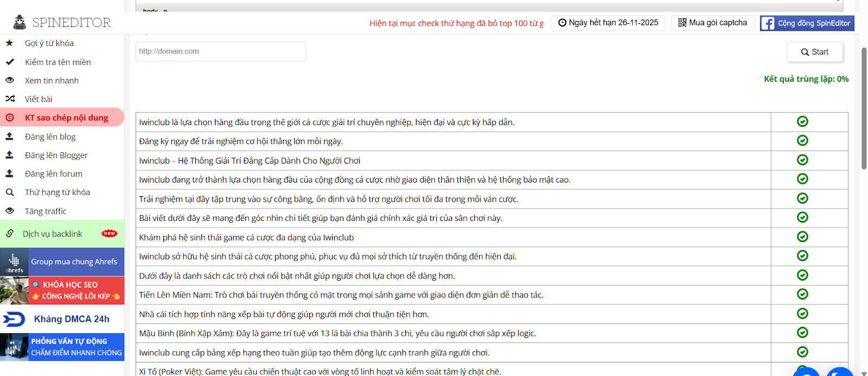This screenshot has width=868, height=376.
Task: Click the Mua gói captcha button
Action: (712, 23)
